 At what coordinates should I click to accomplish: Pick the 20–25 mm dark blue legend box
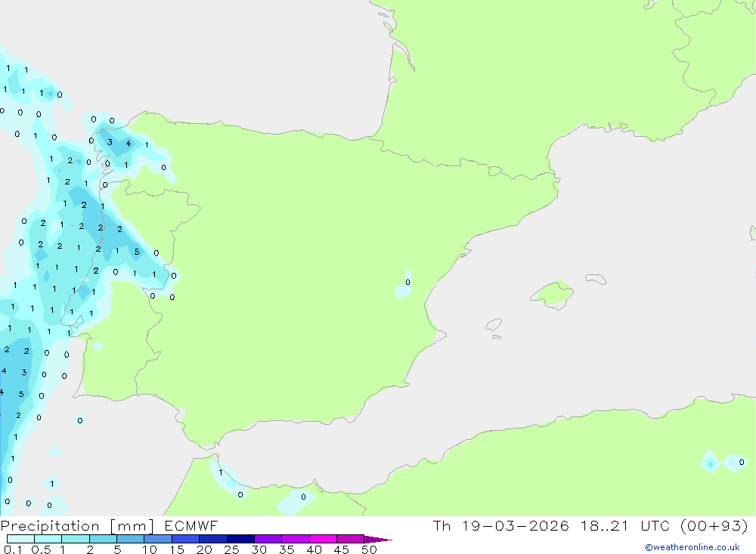pyautogui.click(x=213, y=539)
